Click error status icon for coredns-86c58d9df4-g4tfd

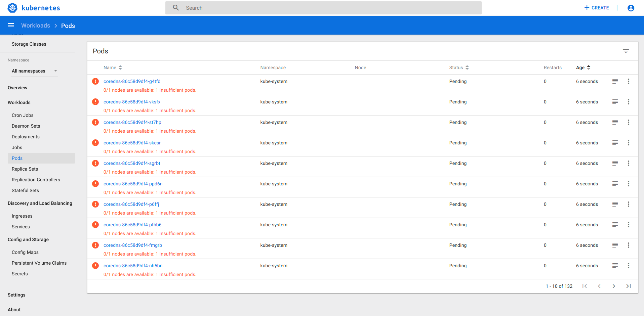point(95,81)
